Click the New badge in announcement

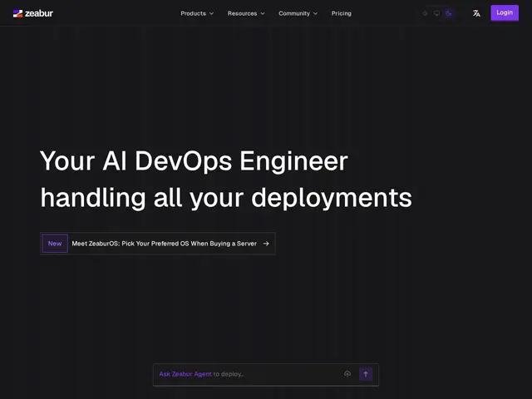coord(55,244)
